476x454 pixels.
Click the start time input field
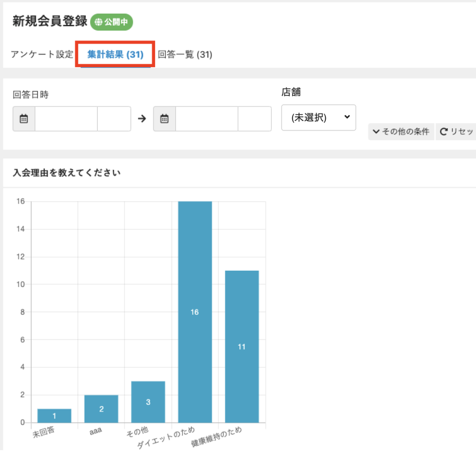114,119
